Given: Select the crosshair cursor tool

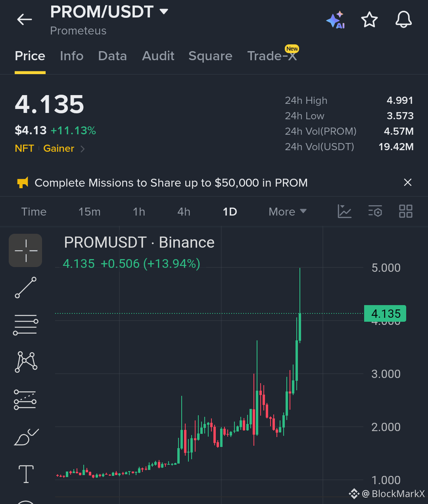Looking at the screenshot, I should [x=26, y=250].
